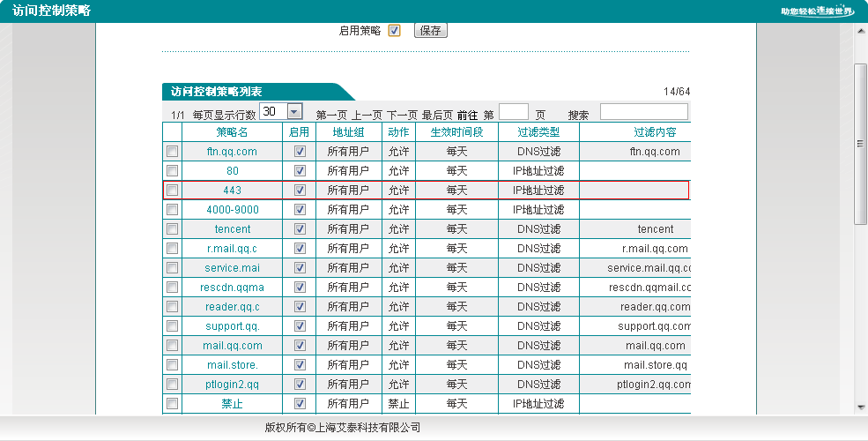The width and height of the screenshot is (868, 441).
Task: Open the tencent policy link
Action: (x=233, y=228)
